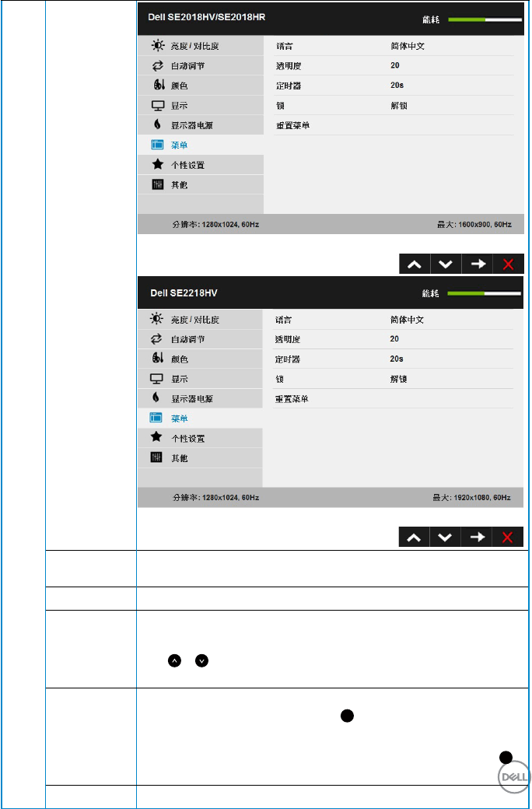
Task: Click the brightness sun icon in SE2018HV menu
Action: click(x=157, y=45)
